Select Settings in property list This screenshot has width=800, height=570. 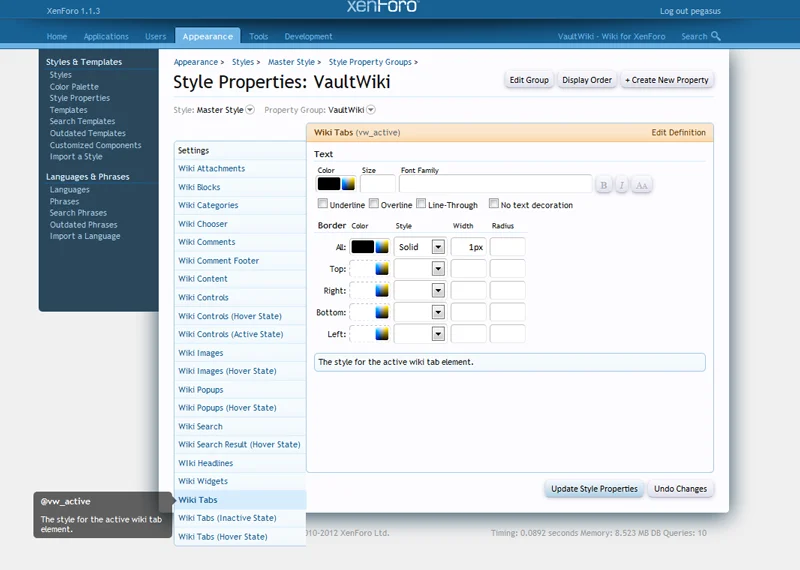(240, 150)
